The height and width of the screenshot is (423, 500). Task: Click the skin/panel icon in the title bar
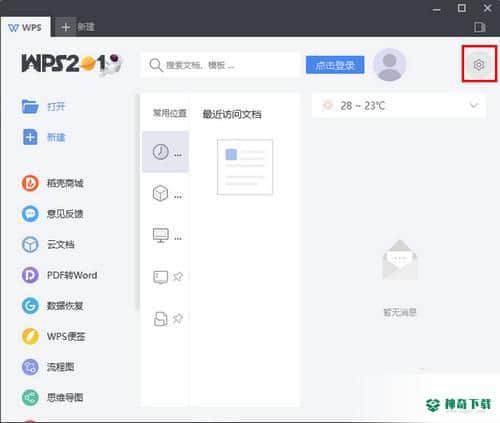pyautogui.click(x=480, y=27)
